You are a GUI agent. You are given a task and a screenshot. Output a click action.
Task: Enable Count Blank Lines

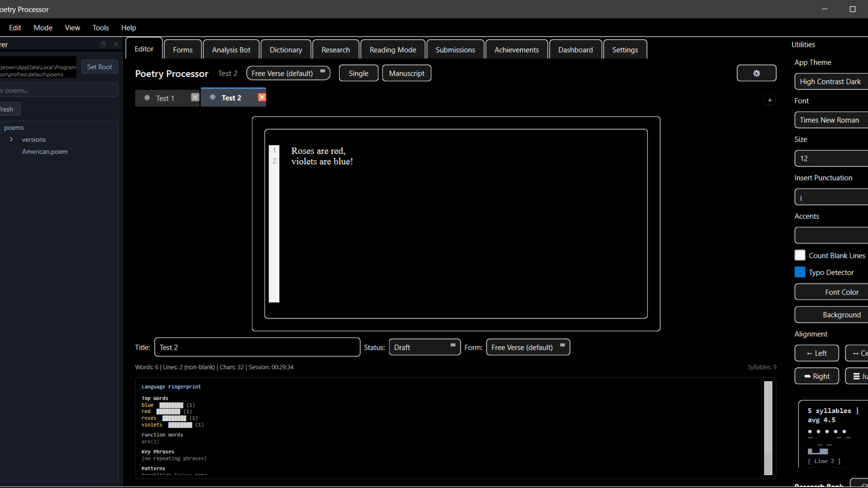(x=800, y=255)
